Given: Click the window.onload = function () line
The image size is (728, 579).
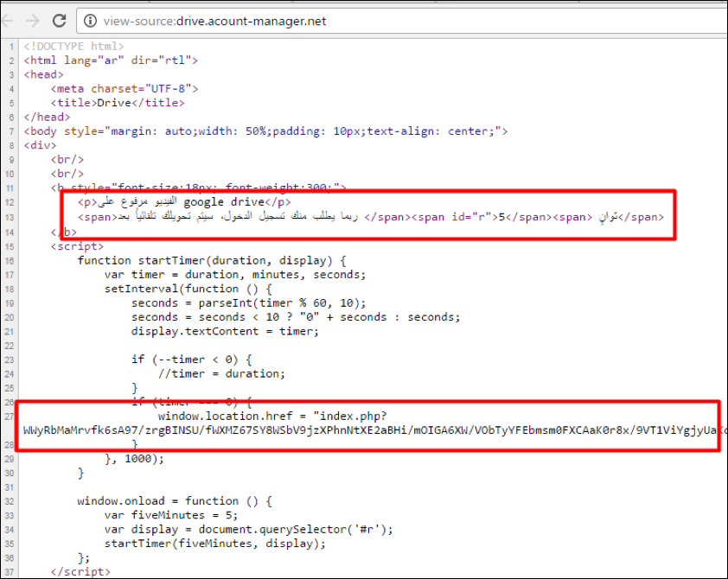Looking at the screenshot, I should [175, 501].
